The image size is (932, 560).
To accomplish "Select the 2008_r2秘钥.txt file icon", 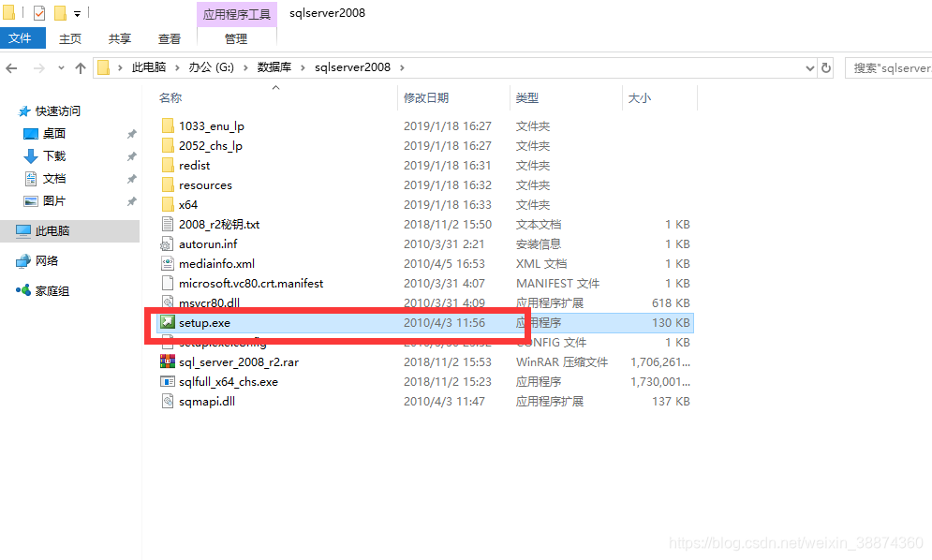I will click(168, 224).
